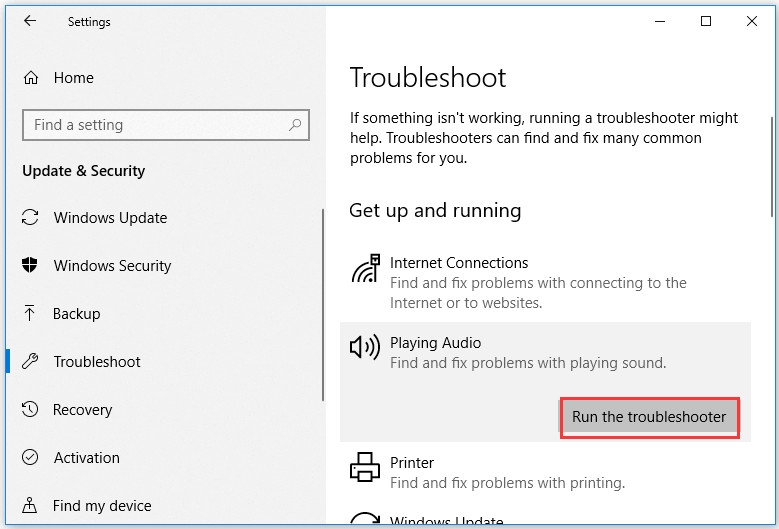This screenshot has width=779, height=529.
Task: Click the Printer icon
Action: point(364,468)
